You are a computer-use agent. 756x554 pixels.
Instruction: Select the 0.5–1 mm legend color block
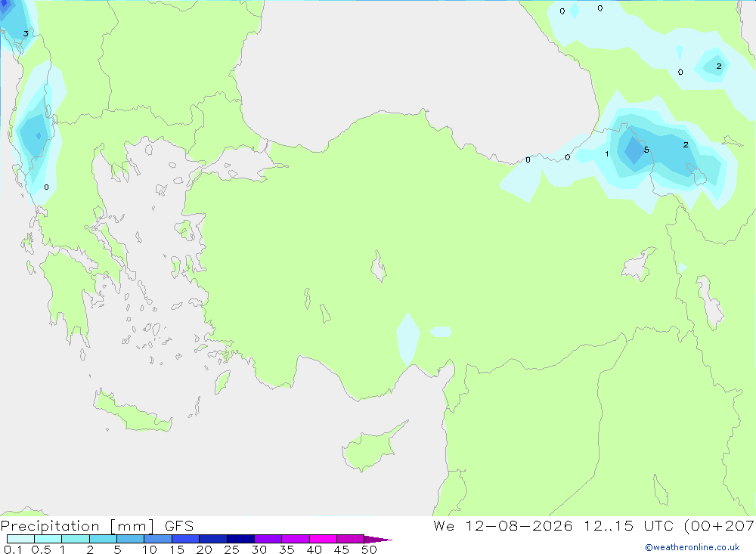coord(48,539)
